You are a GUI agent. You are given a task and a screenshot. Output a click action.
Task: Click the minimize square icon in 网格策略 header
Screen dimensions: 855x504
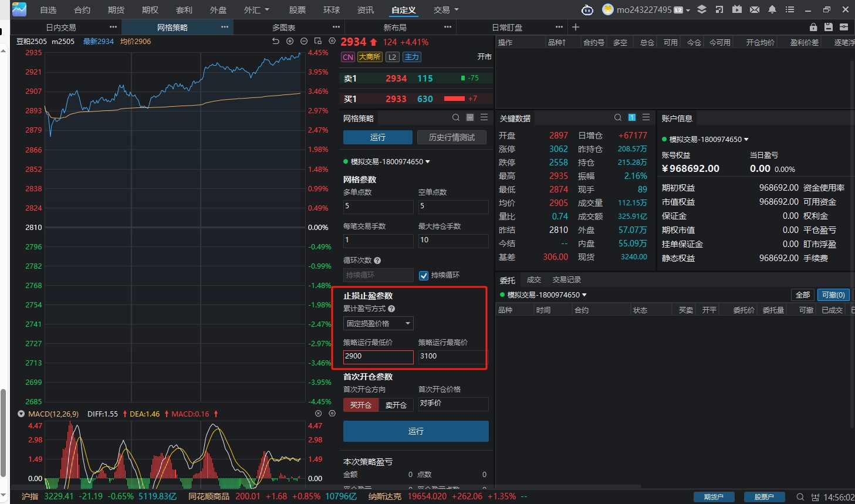click(470, 118)
